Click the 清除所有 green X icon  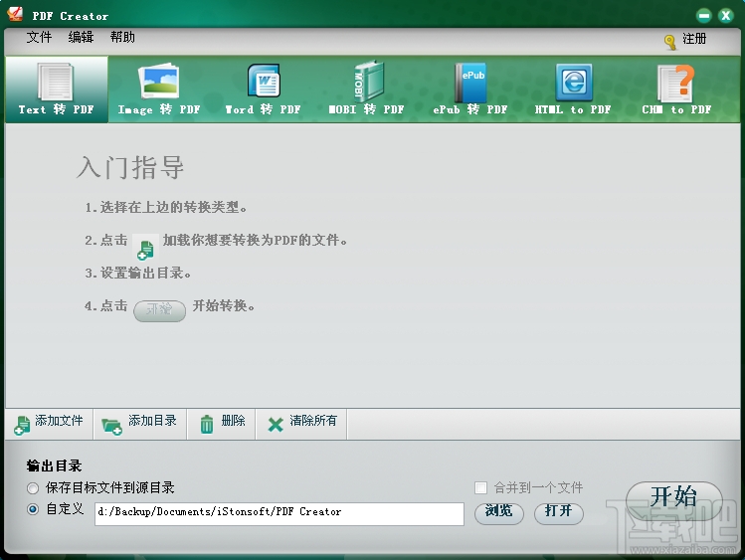(276, 424)
